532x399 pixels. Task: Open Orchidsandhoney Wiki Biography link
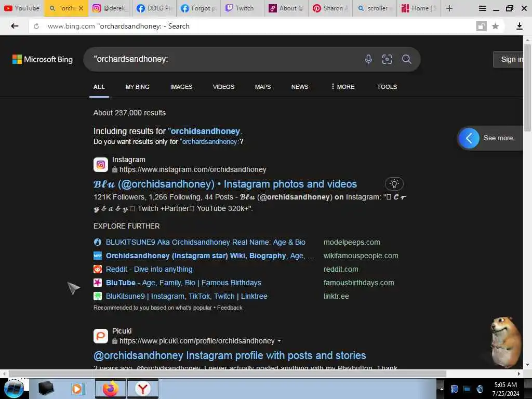(x=210, y=256)
